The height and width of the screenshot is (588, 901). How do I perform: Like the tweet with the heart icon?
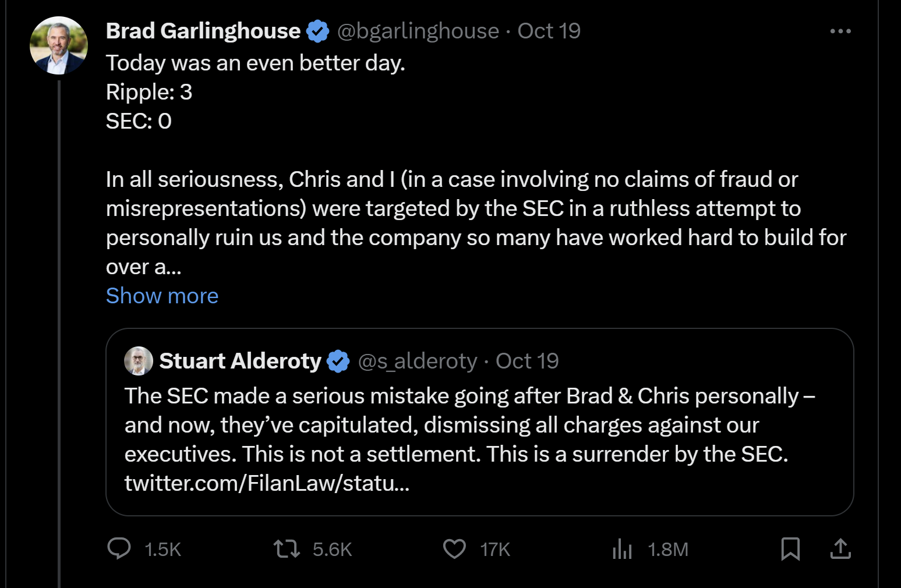[454, 548]
